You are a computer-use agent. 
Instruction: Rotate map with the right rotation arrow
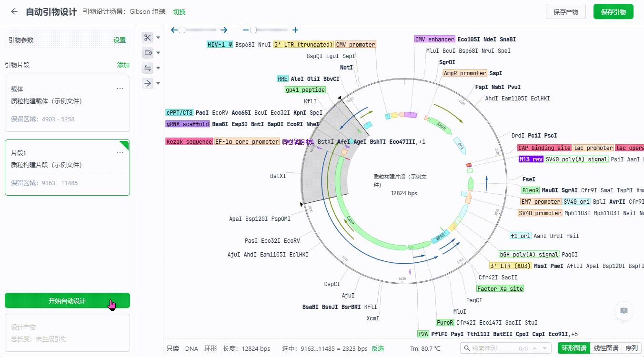point(224,30)
